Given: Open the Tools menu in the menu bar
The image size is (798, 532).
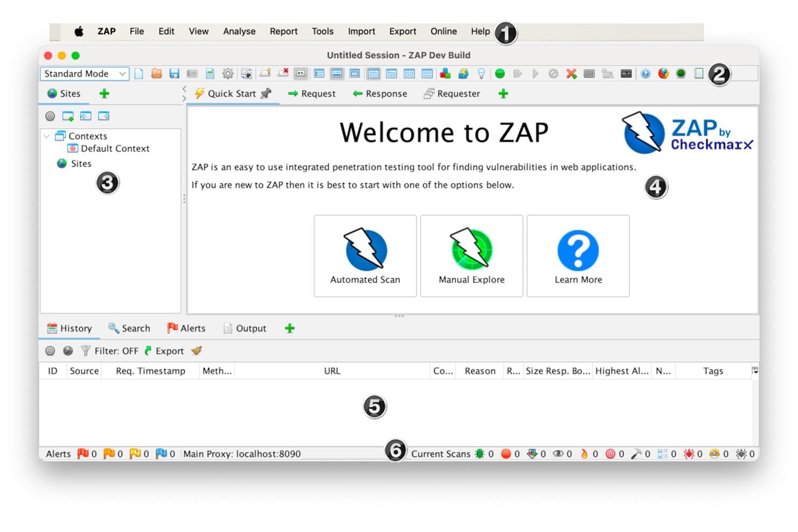Looking at the screenshot, I should pos(322,31).
